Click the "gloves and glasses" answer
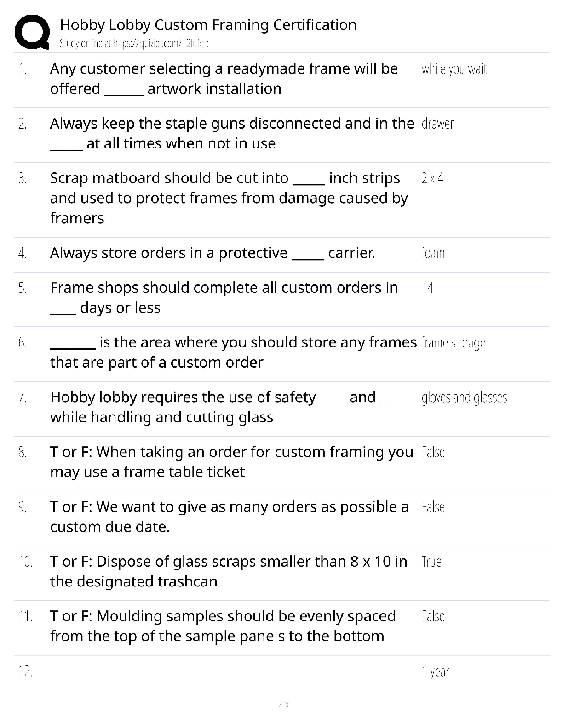563x728 pixels. [464, 398]
